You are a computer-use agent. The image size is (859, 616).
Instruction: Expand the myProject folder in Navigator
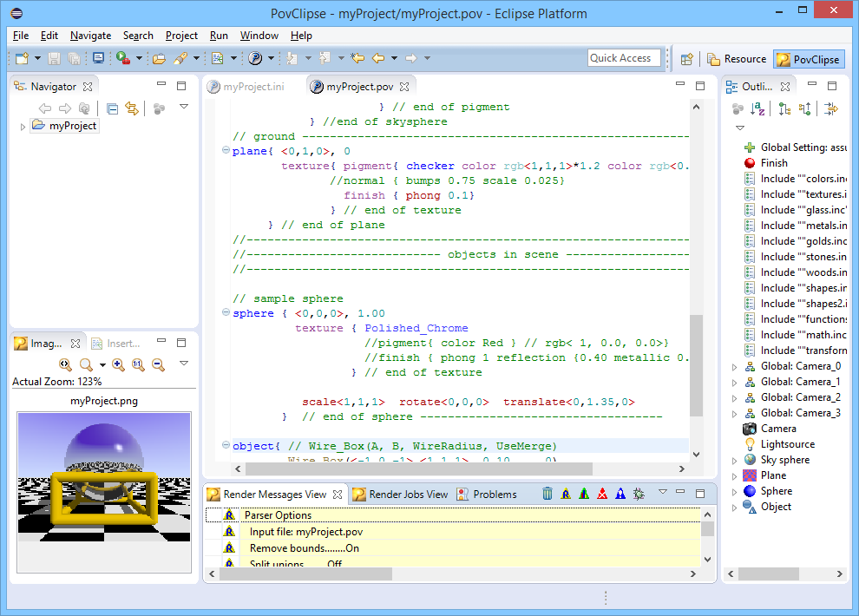(x=23, y=127)
